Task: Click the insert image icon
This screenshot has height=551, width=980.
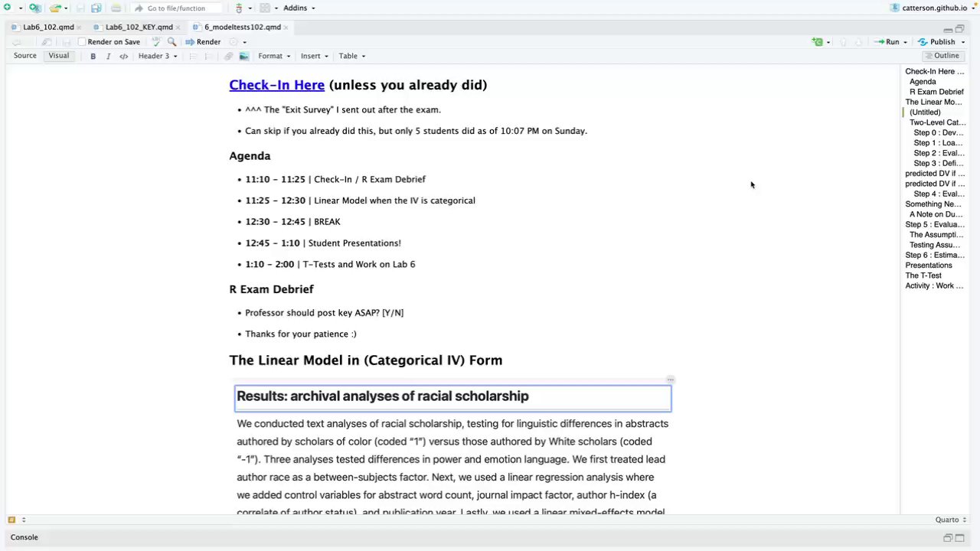Action: point(243,56)
